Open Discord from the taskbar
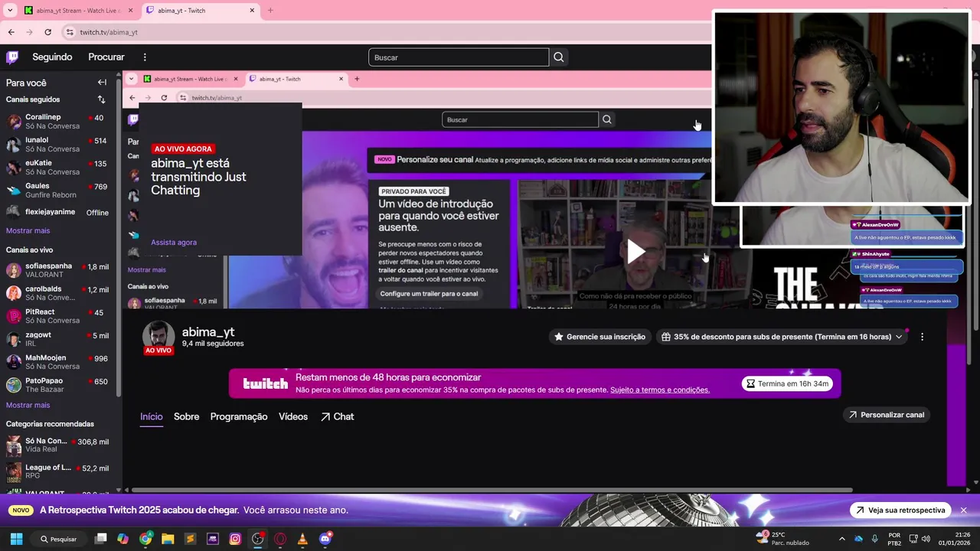Viewport: 980px width, 551px height. pyautogui.click(x=325, y=539)
